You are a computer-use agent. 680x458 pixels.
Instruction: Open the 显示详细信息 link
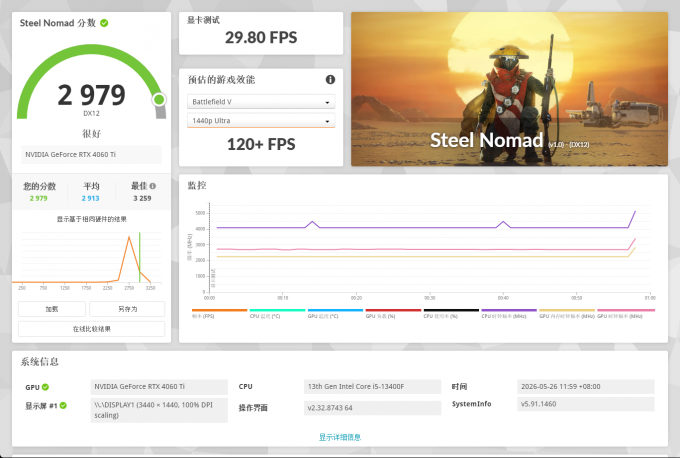click(340, 437)
